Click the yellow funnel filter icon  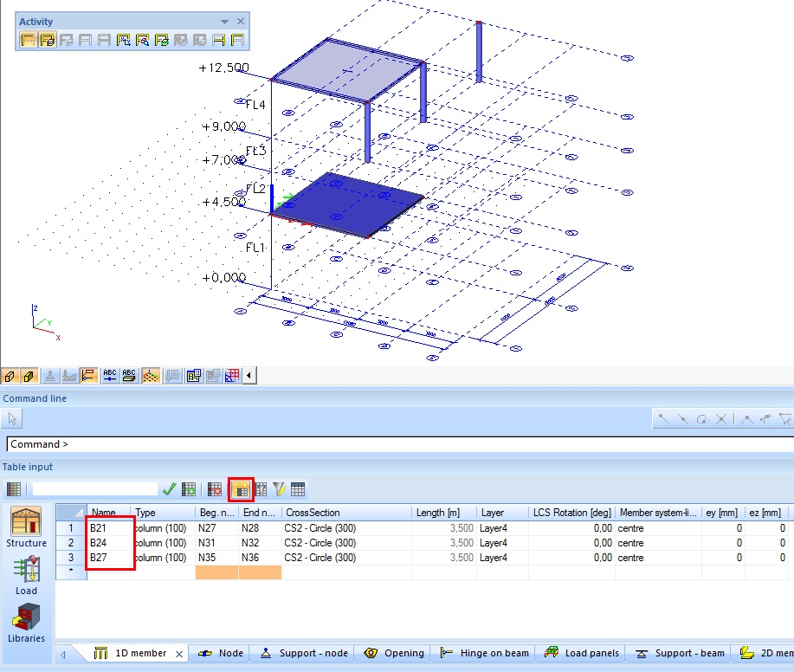(279, 489)
